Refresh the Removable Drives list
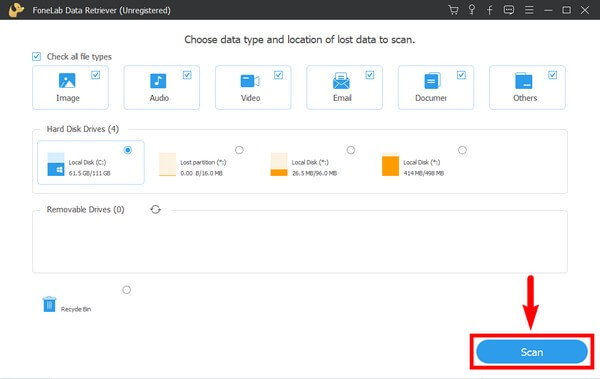600x379 pixels. click(155, 209)
